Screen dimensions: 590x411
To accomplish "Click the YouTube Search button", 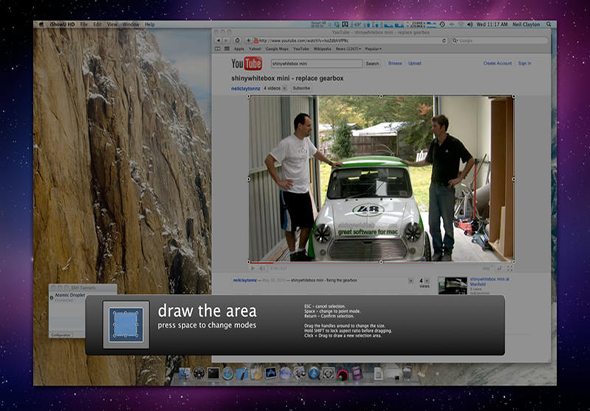I will (x=373, y=64).
